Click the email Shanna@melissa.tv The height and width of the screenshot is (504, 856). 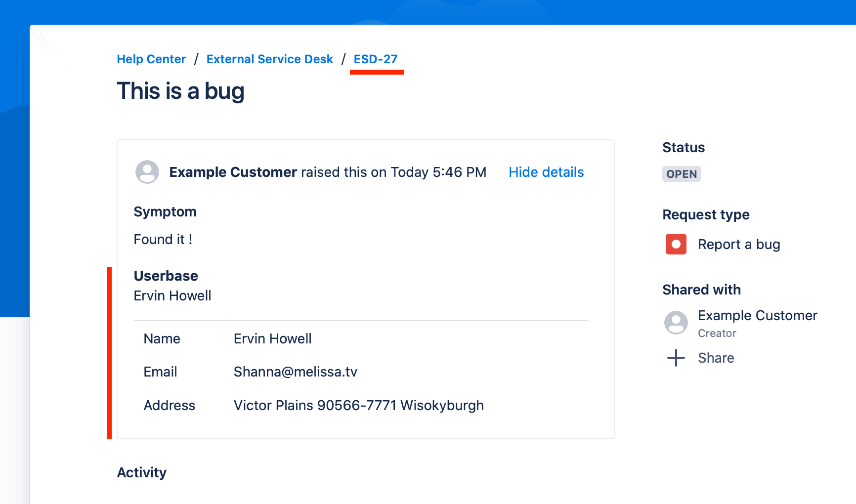[x=295, y=372]
